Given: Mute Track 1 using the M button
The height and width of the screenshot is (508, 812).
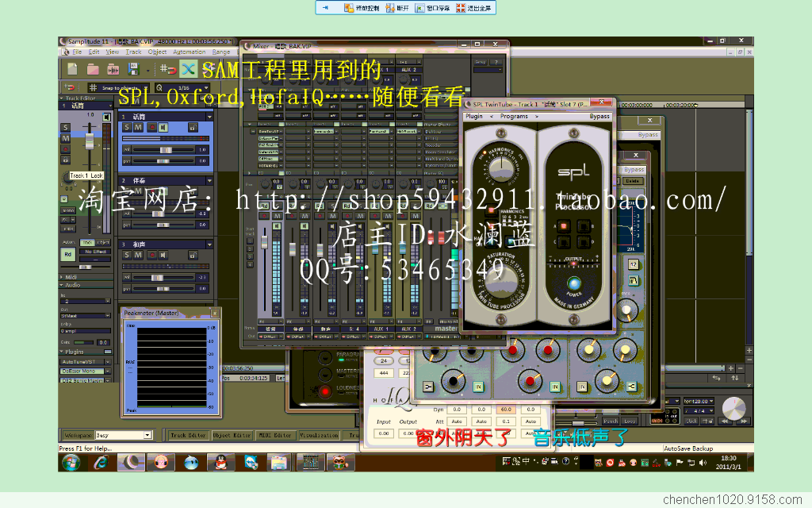Looking at the screenshot, I should point(138,127).
